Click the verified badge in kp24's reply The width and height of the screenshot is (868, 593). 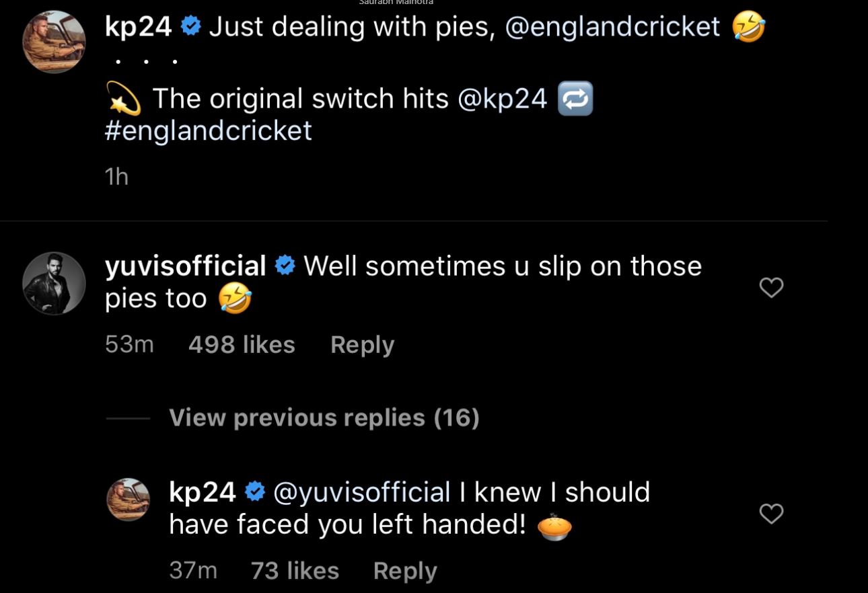tap(254, 492)
